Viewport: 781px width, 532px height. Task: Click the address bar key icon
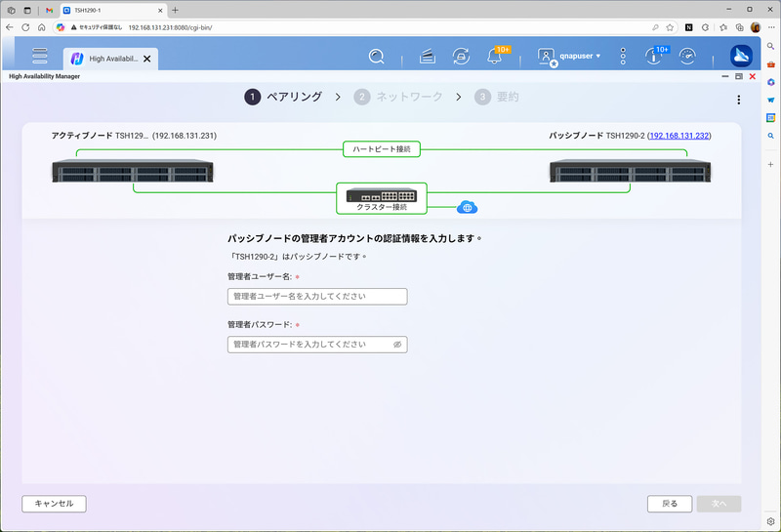(655, 27)
